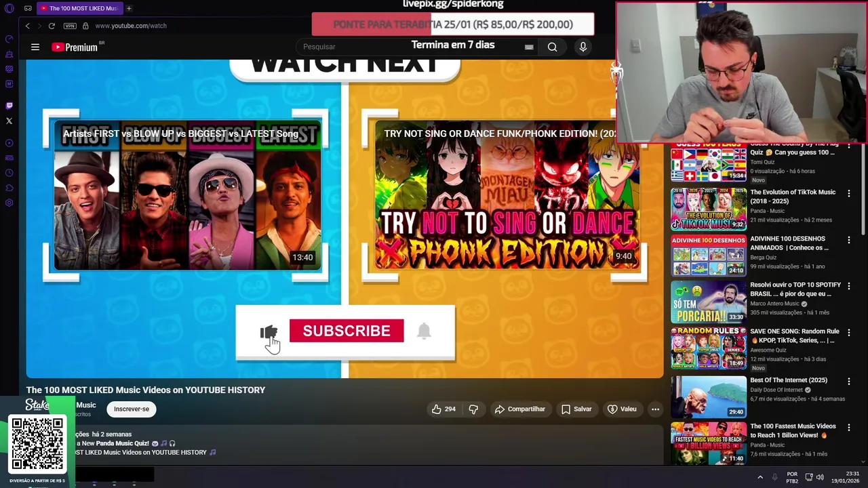868x488 pixels.
Task: Click 'Daily Dose Of Internet' channel name
Action: pos(776,390)
